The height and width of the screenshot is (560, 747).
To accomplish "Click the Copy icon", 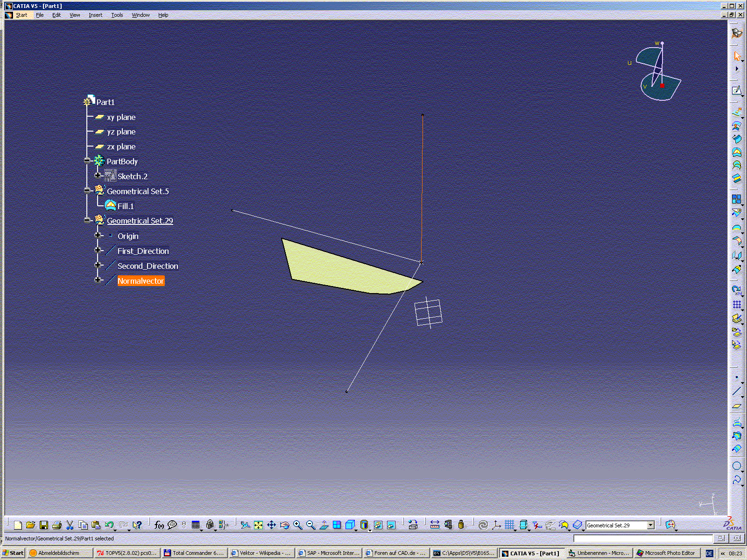I will click(x=83, y=525).
